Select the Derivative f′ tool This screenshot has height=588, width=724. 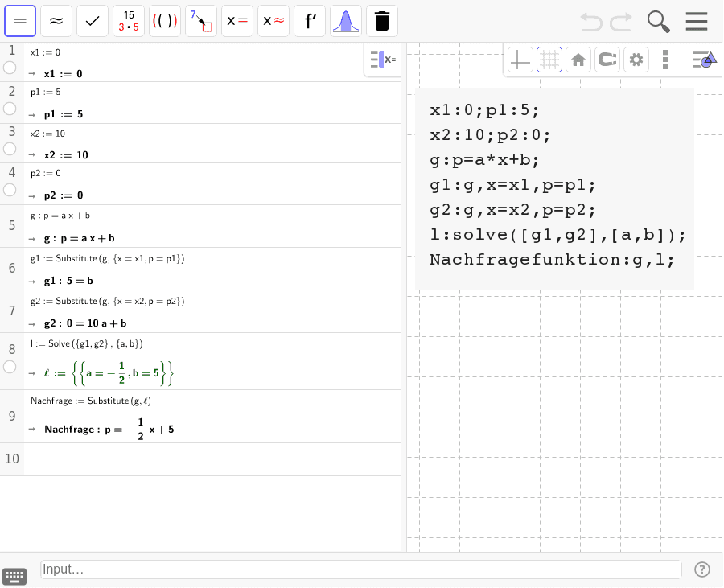click(x=310, y=21)
